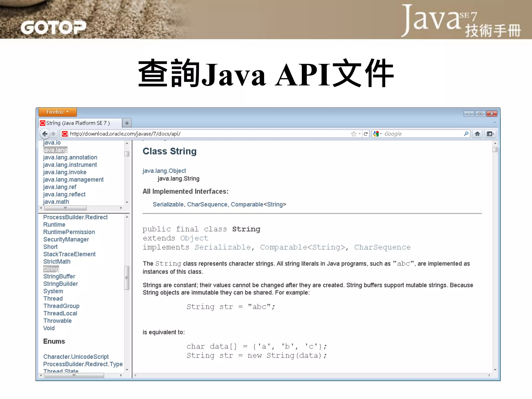Reload the page

pyautogui.click(x=366, y=134)
